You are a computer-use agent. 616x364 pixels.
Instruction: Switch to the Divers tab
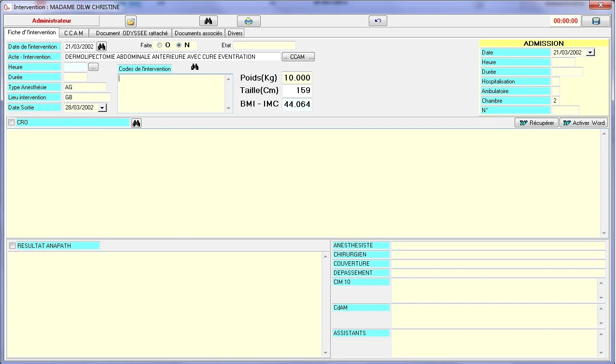pos(235,33)
